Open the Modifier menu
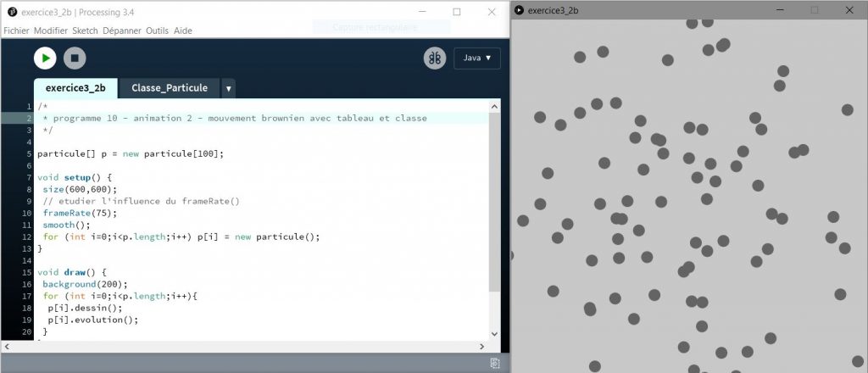Viewport: 868px width, 373px height. pyautogui.click(x=51, y=31)
